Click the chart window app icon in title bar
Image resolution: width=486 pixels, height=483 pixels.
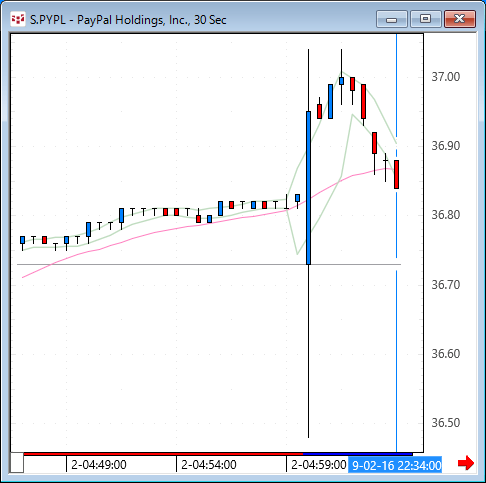pyautogui.click(x=18, y=19)
